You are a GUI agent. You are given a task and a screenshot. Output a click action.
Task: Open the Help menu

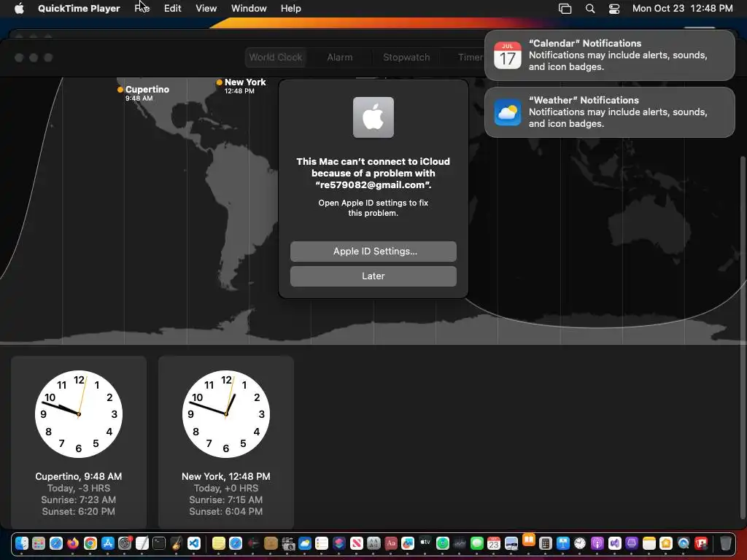pyautogui.click(x=290, y=8)
